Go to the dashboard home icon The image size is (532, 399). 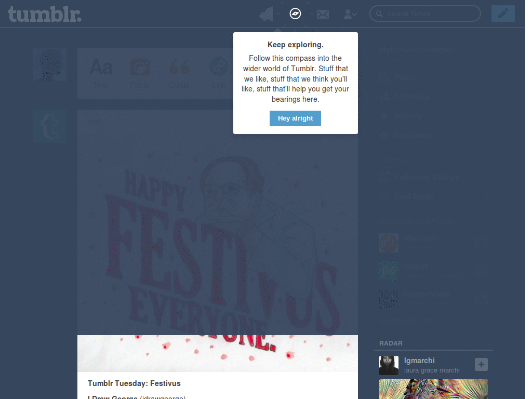coord(266,14)
